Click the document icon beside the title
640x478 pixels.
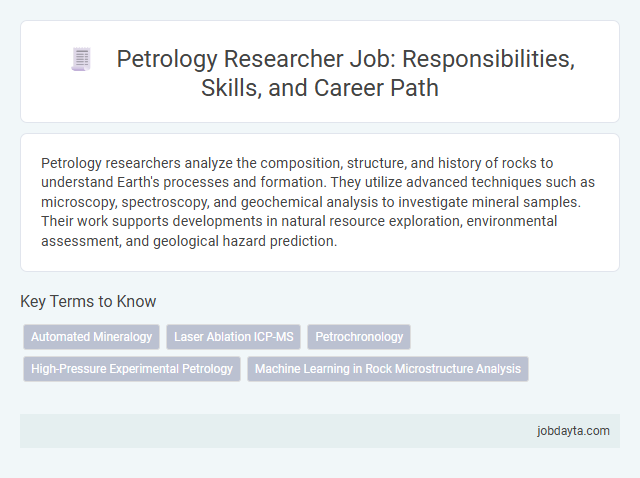pos(81,59)
